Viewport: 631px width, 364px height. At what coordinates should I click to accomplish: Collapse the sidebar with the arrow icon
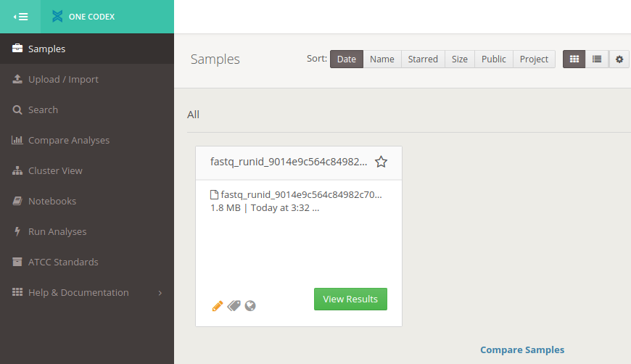click(x=20, y=17)
